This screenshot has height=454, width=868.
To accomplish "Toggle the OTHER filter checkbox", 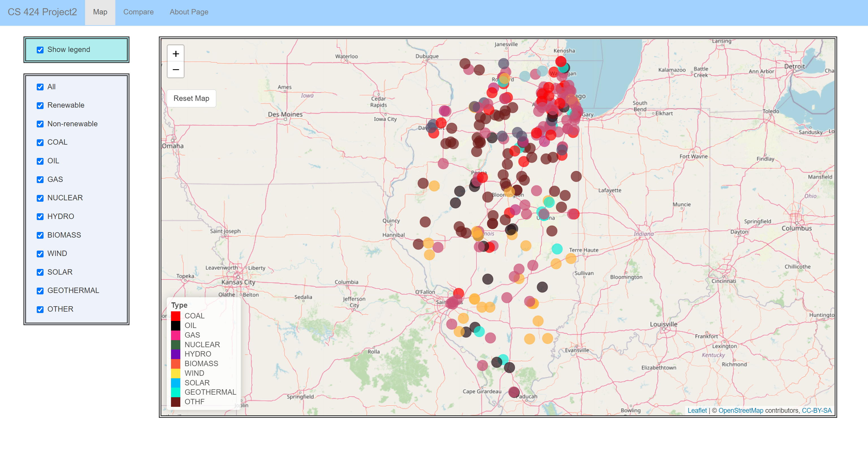I will point(40,309).
